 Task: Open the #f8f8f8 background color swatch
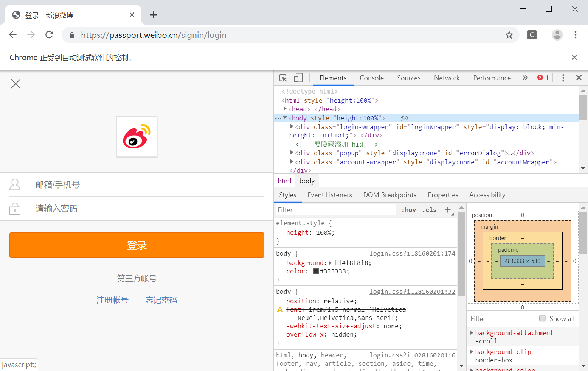pyautogui.click(x=338, y=263)
